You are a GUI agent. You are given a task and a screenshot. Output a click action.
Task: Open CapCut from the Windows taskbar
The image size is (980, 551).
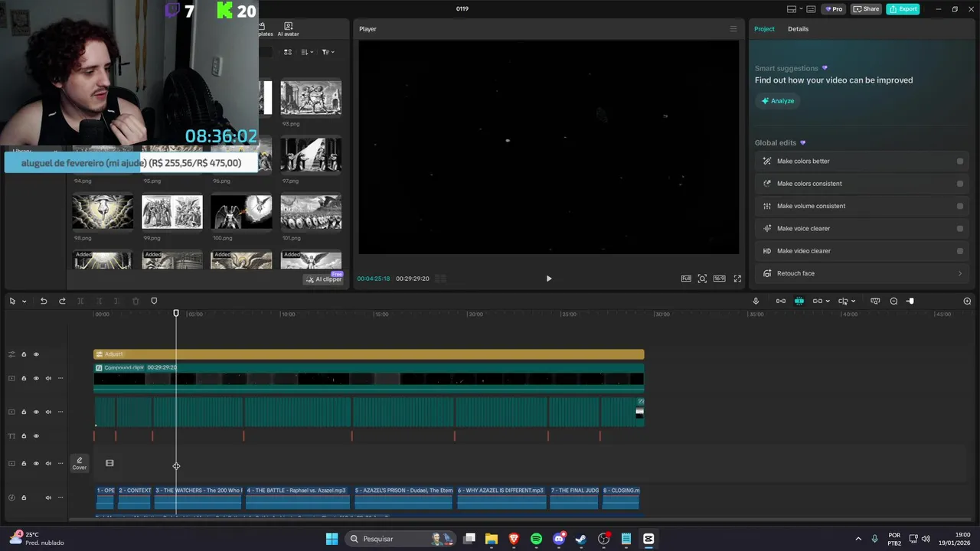point(648,539)
